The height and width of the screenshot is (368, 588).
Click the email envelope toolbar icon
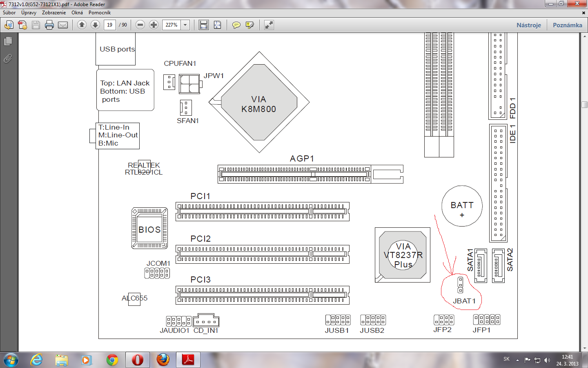[x=63, y=25]
